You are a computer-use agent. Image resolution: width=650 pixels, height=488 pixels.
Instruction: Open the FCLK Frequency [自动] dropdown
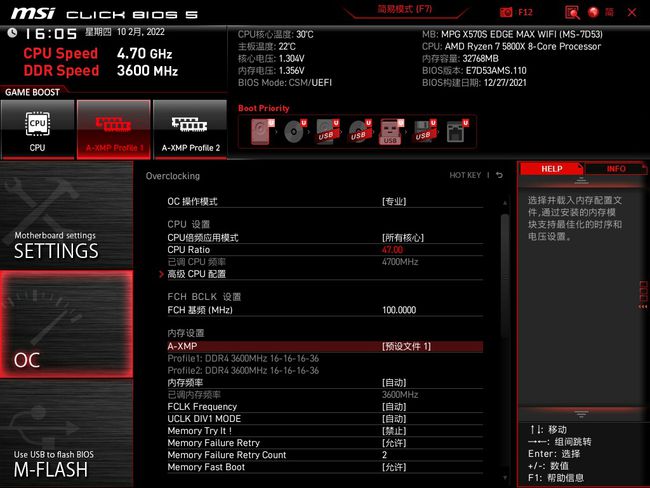click(394, 407)
